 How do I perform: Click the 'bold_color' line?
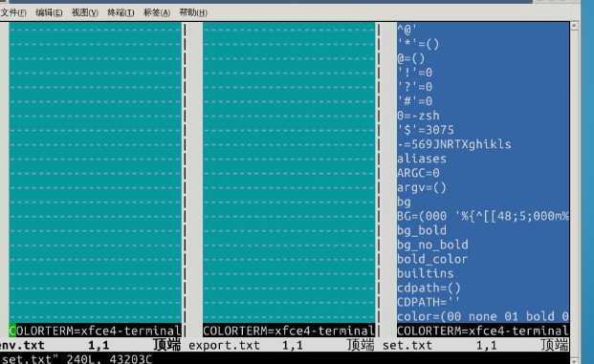[x=432, y=259]
